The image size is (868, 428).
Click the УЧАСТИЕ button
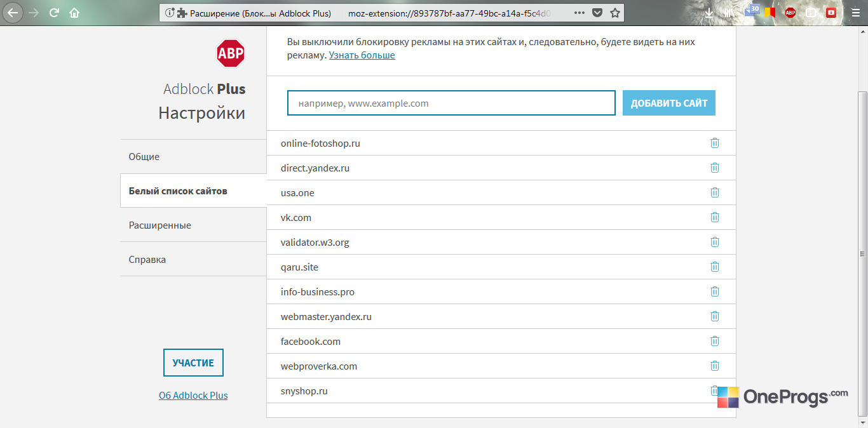tap(193, 363)
